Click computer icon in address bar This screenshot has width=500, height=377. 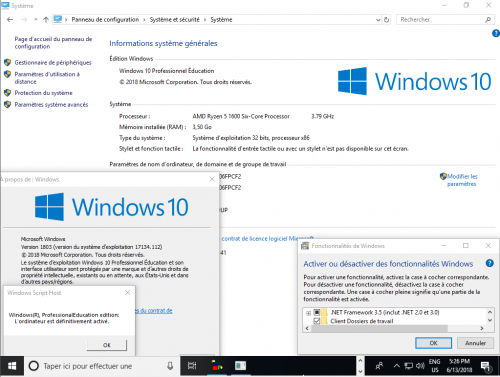point(58,19)
